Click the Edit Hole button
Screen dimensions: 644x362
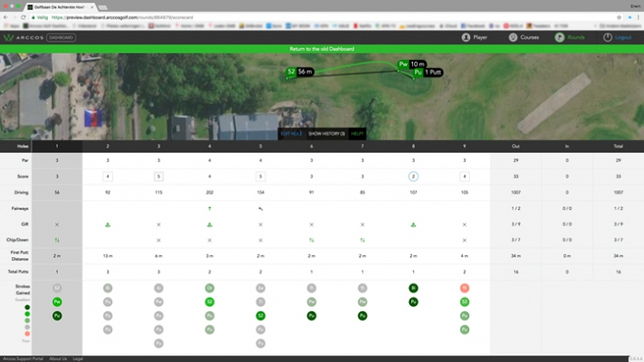(292, 134)
